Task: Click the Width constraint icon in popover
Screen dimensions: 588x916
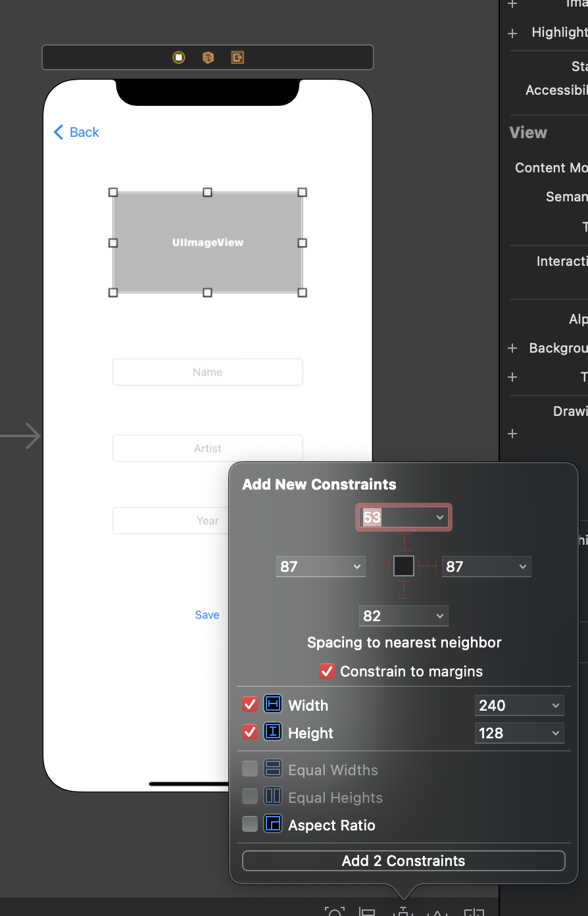Action: coord(272,705)
